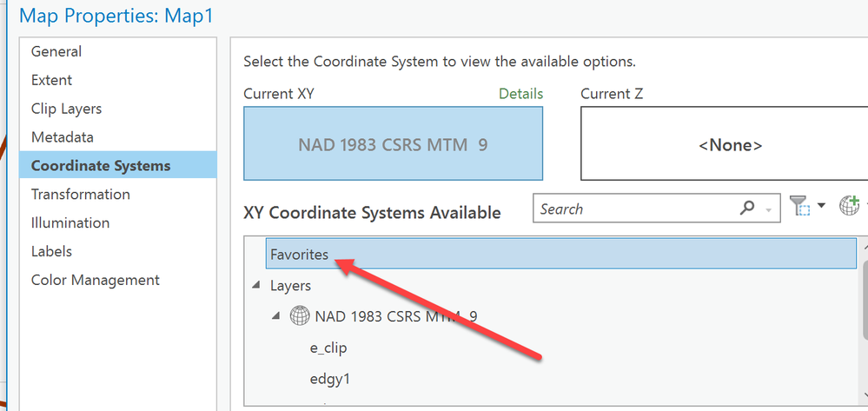Click the Details link for Current XY
The image size is (868, 411).
(x=520, y=94)
